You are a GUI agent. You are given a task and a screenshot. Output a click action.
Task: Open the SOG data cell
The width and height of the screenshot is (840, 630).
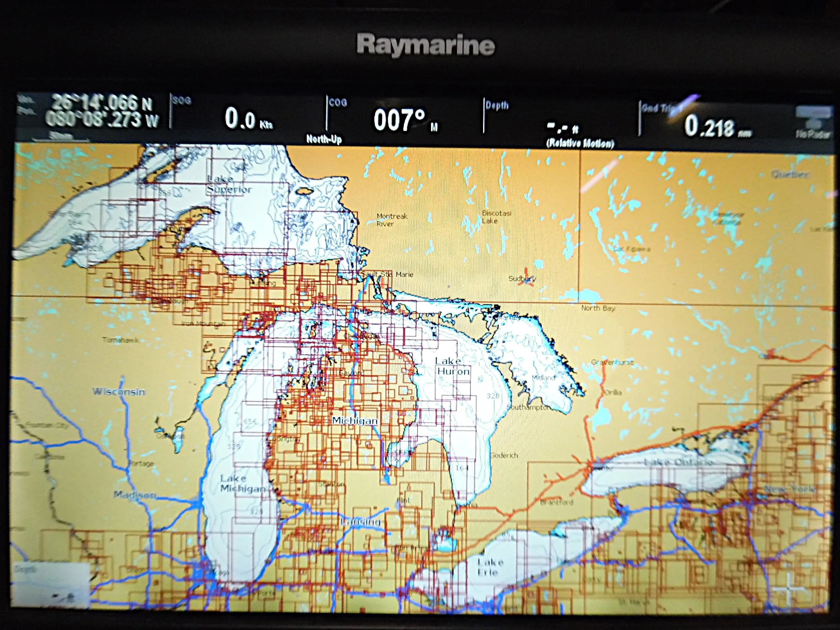click(248, 114)
